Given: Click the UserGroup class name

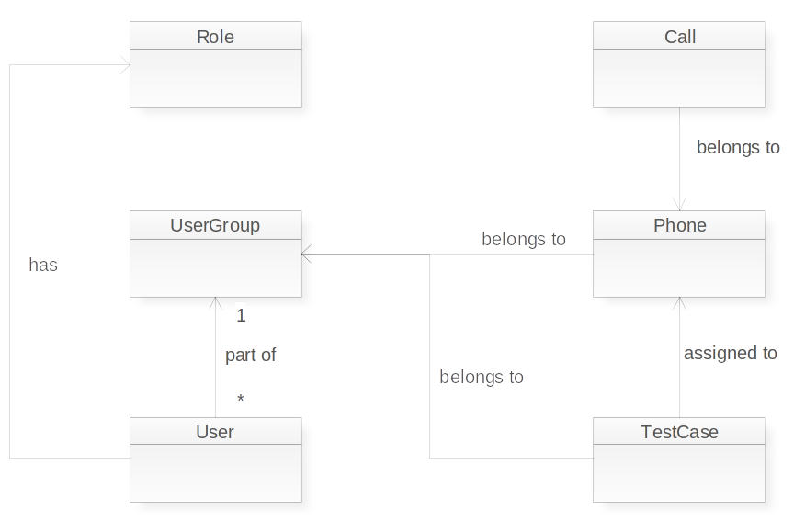Looking at the screenshot, I should [216, 226].
